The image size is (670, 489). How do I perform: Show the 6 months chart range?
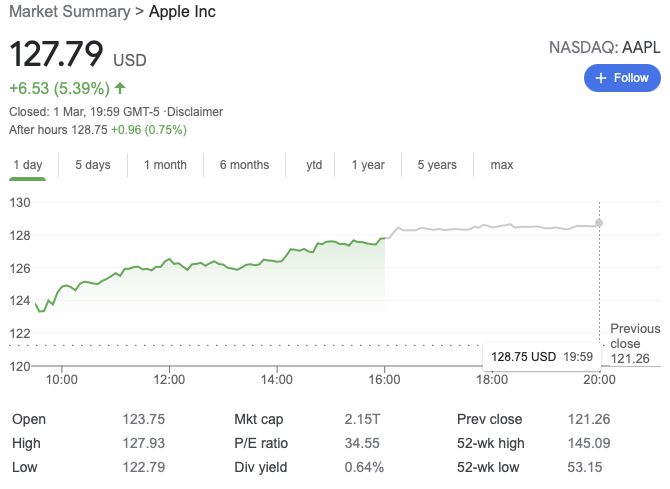(244, 165)
